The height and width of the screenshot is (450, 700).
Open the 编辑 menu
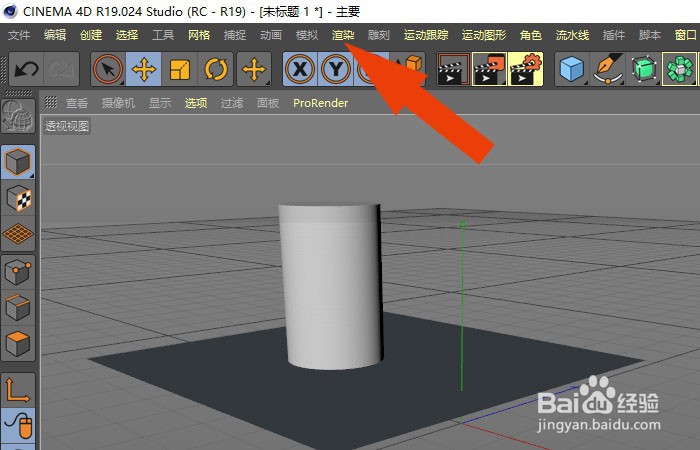55,35
